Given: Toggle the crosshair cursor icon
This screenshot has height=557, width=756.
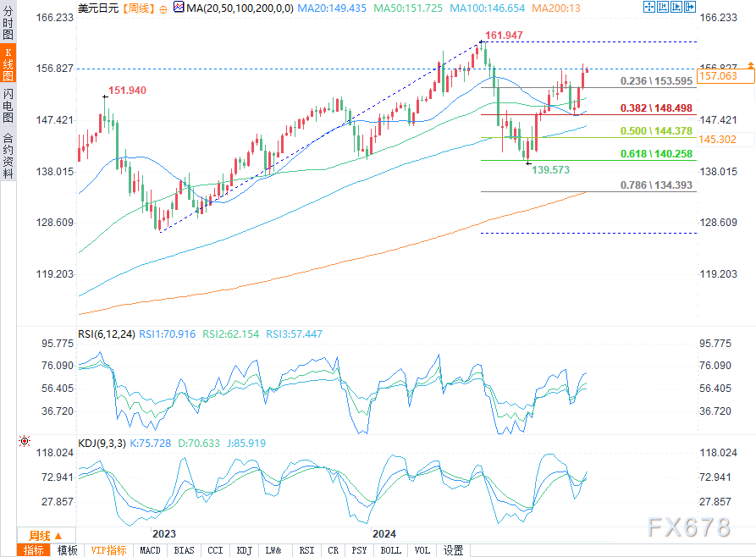Looking at the screenshot, I should click(649, 7).
